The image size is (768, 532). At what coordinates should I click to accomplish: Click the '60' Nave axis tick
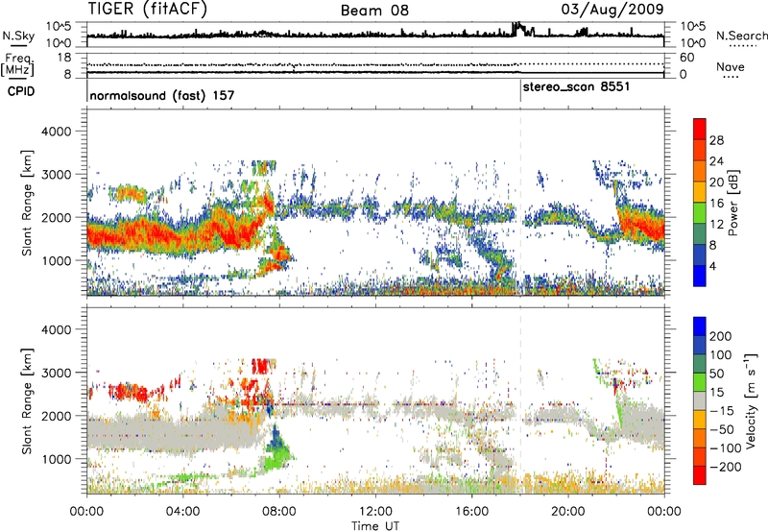(686, 58)
